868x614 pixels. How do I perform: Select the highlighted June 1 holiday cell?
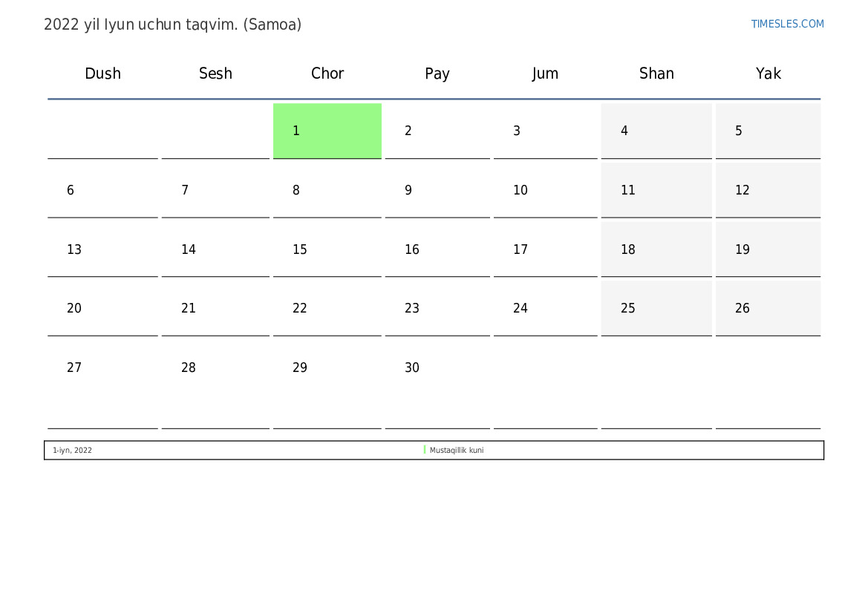(327, 131)
